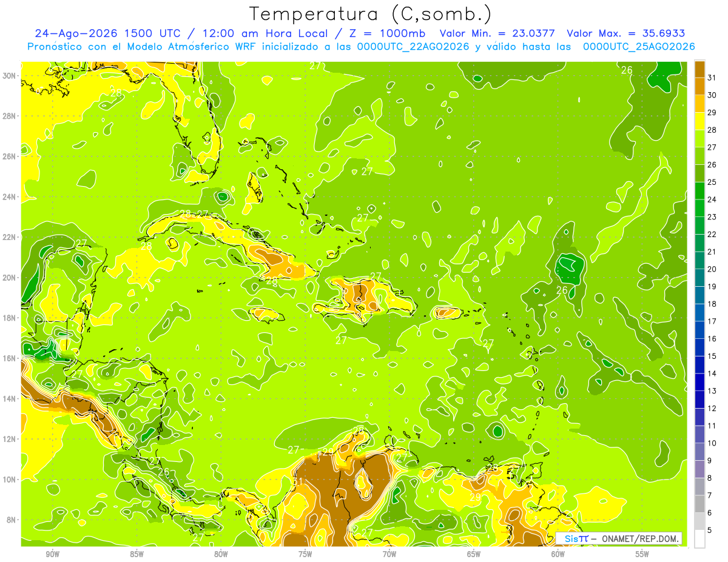Click the 26N latitude axis label

tap(10, 156)
